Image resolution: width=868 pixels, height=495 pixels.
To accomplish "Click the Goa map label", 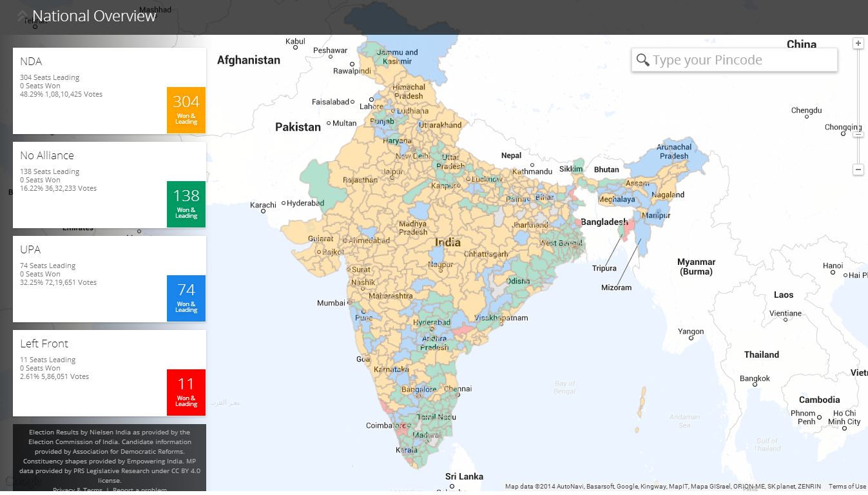I will point(363,359).
